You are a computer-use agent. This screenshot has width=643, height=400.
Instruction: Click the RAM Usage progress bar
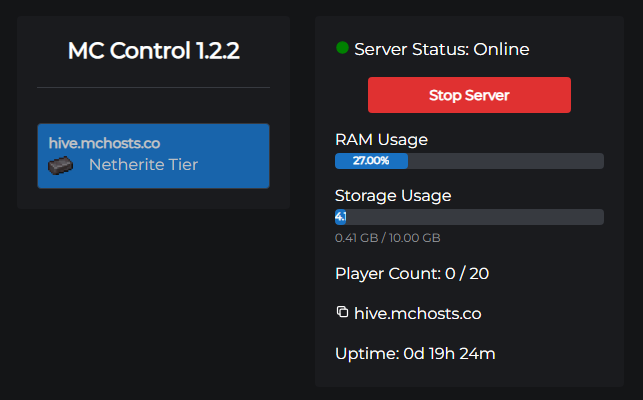click(469, 161)
